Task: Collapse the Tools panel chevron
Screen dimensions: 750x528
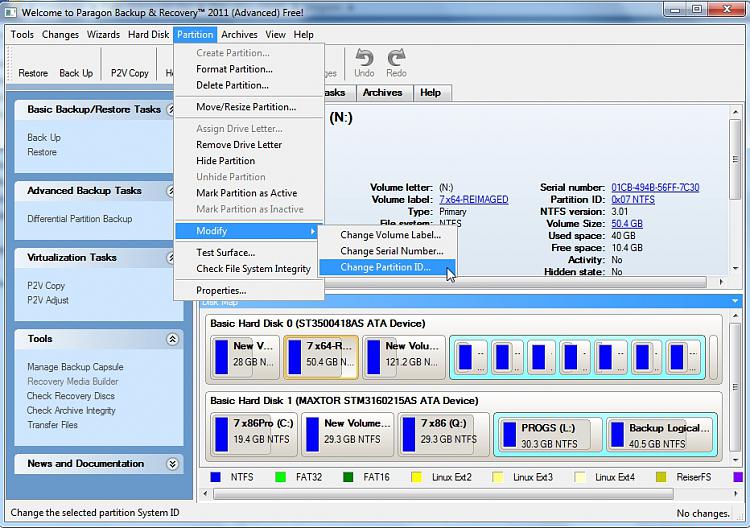Action: coord(172,339)
